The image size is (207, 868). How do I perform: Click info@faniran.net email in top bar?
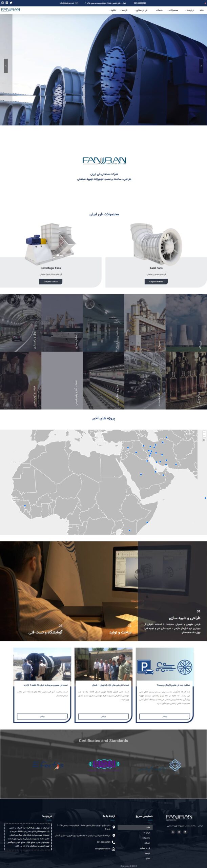coord(67,3)
